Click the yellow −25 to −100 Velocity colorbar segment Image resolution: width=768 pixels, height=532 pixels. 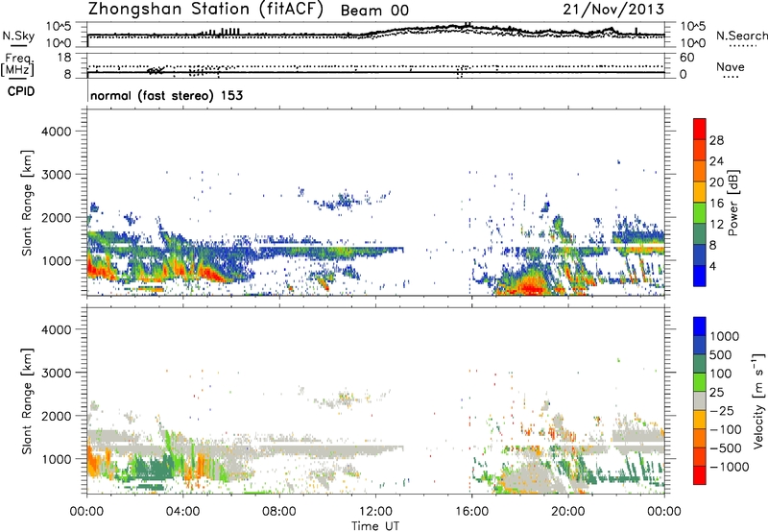point(700,420)
